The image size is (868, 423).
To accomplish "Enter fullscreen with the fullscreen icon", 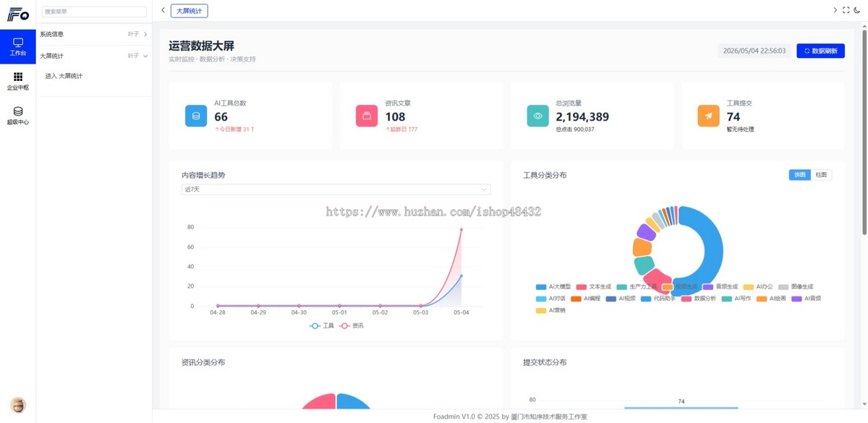I will [x=846, y=10].
